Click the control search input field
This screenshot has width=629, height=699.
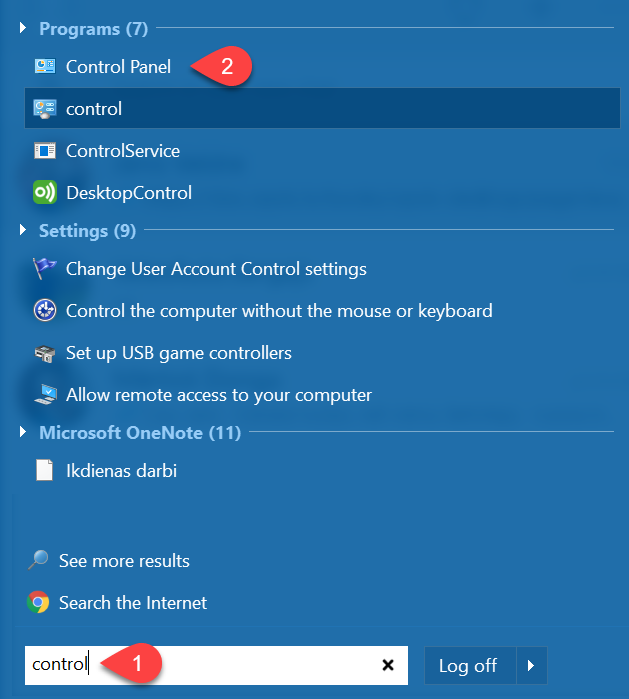pyautogui.click(x=216, y=665)
